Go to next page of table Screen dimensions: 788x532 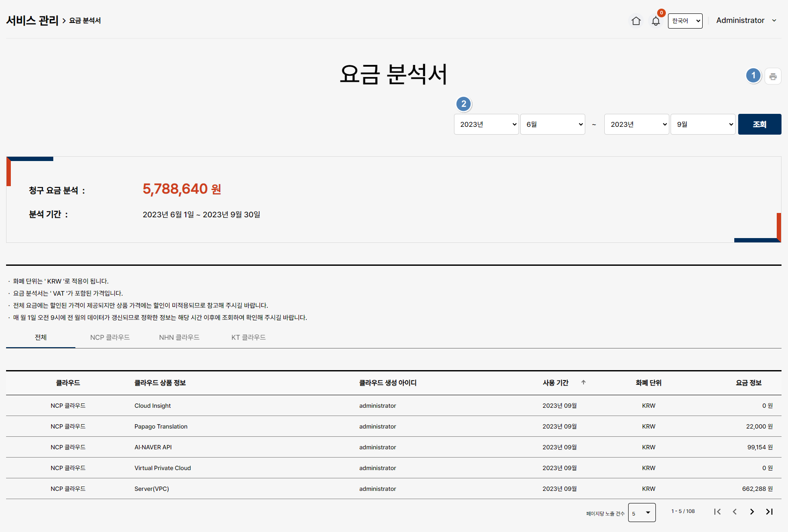(x=752, y=512)
